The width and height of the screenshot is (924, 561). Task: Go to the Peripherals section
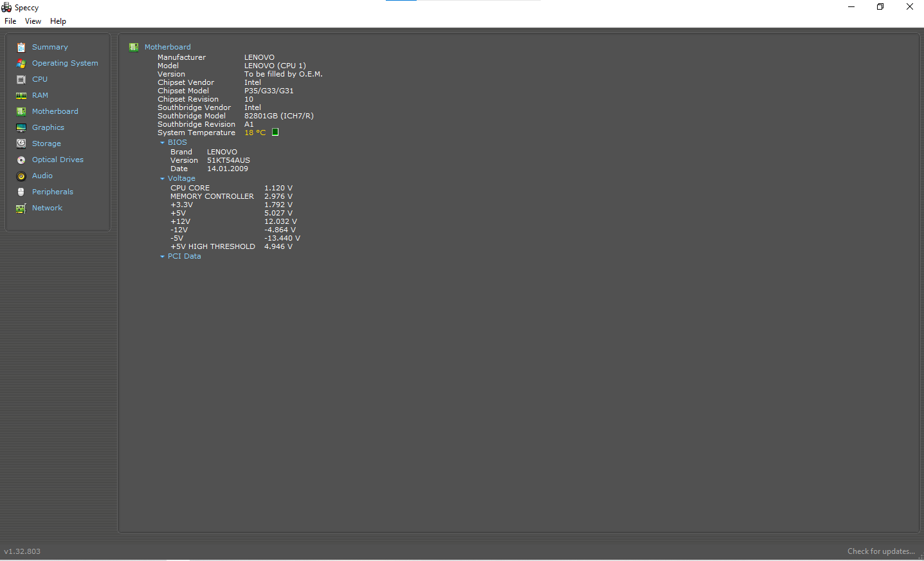[53, 192]
